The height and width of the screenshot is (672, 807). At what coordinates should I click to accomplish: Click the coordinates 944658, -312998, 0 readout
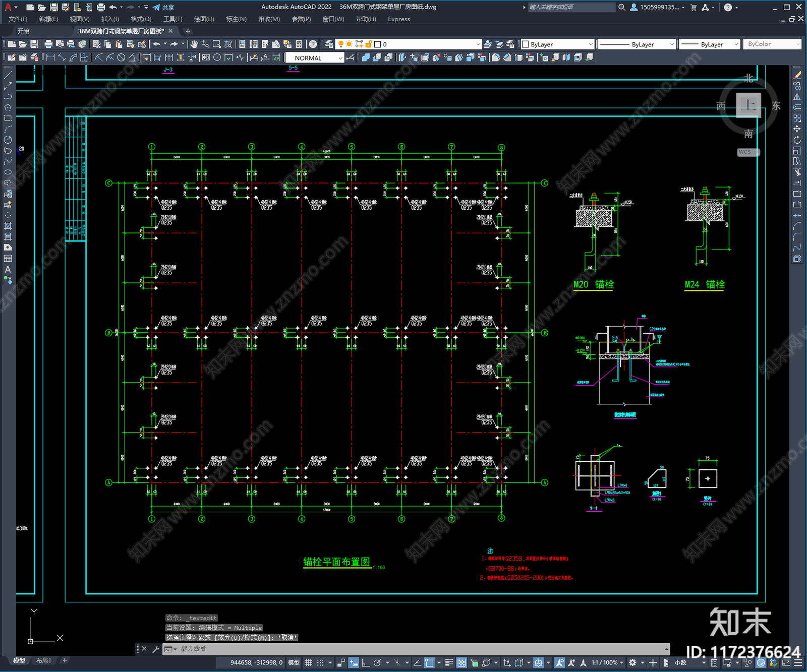256,662
